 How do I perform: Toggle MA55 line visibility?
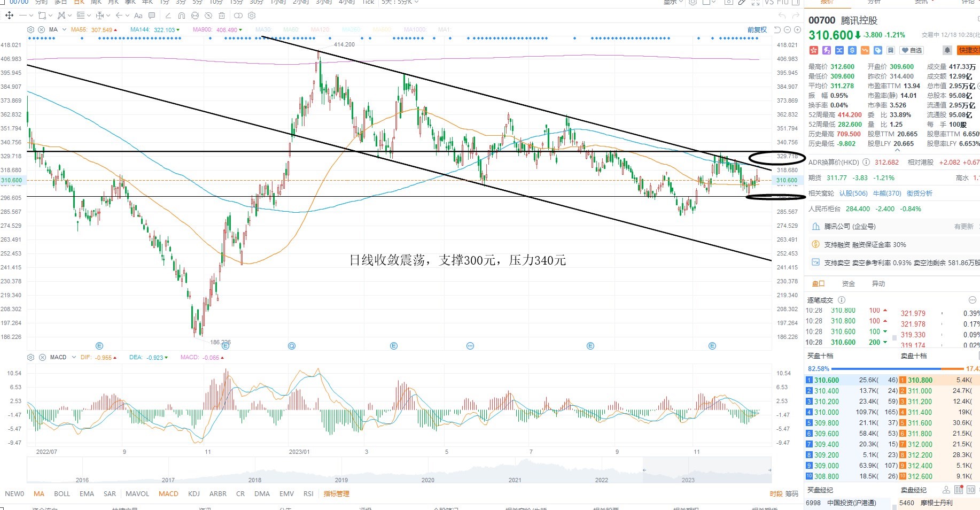click(x=94, y=30)
